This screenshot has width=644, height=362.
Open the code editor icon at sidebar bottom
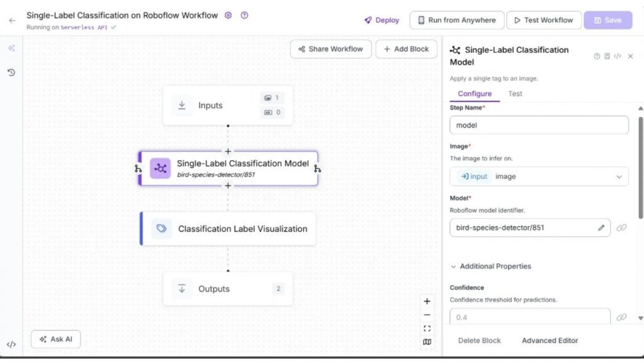pos(10,344)
